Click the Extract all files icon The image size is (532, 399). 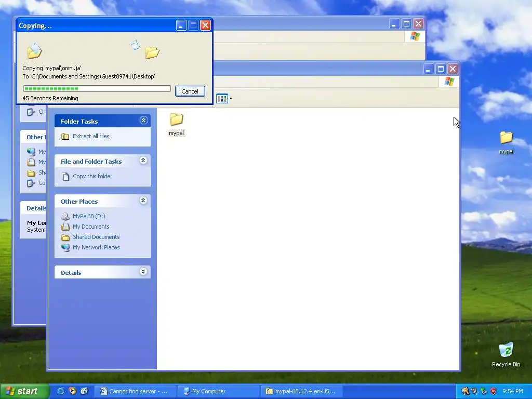coord(65,137)
